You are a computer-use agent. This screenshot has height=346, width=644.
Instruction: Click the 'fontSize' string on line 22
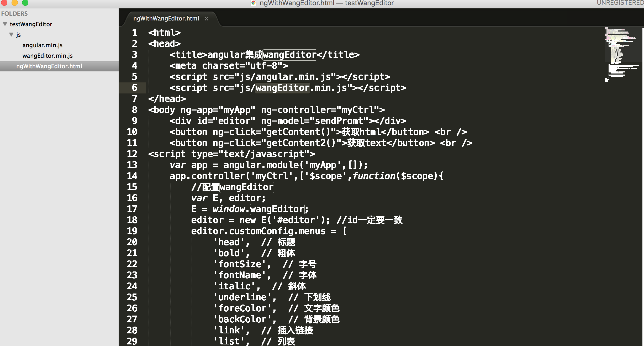pos(240,264)
